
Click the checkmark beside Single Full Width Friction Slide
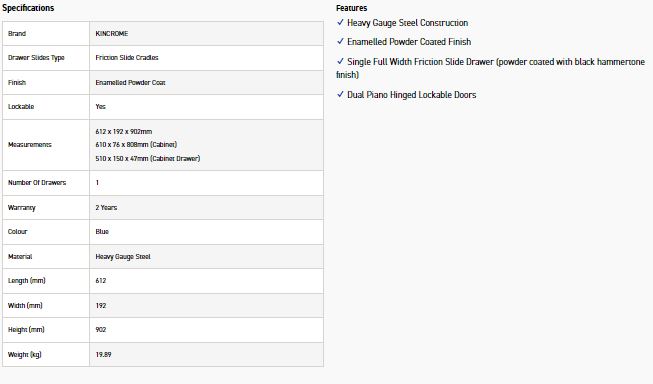(x=340, y=61)
